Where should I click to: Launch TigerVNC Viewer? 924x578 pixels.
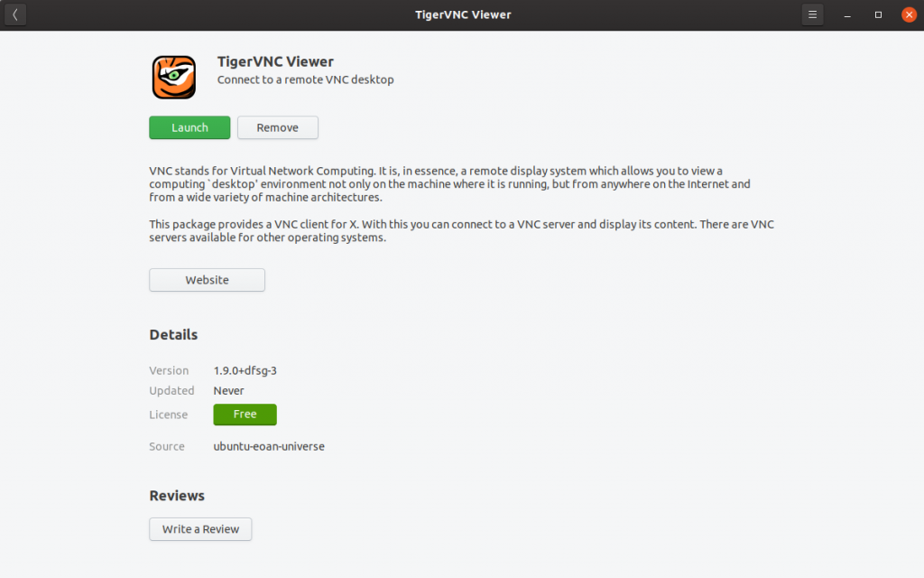[189, 127]
